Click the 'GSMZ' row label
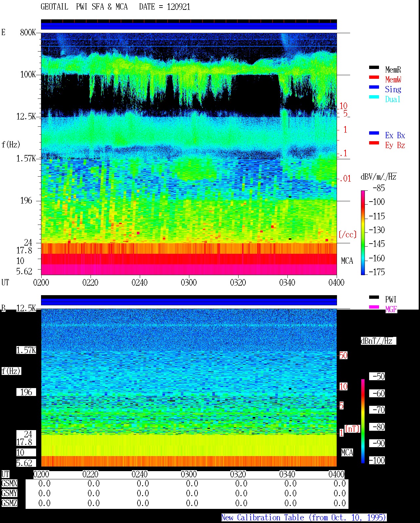The height and width of the screenshot is (523, 420). [x=9, y=503]
